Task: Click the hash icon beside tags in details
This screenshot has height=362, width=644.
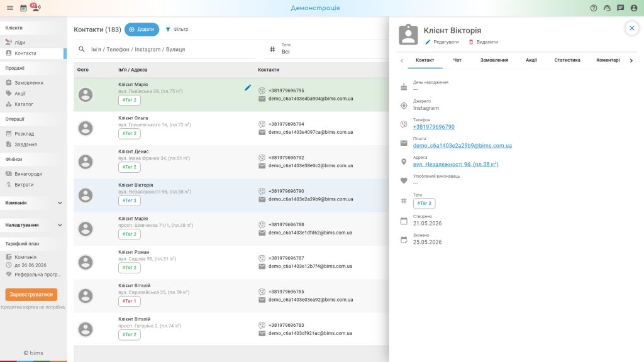Action: pos(404,200)
